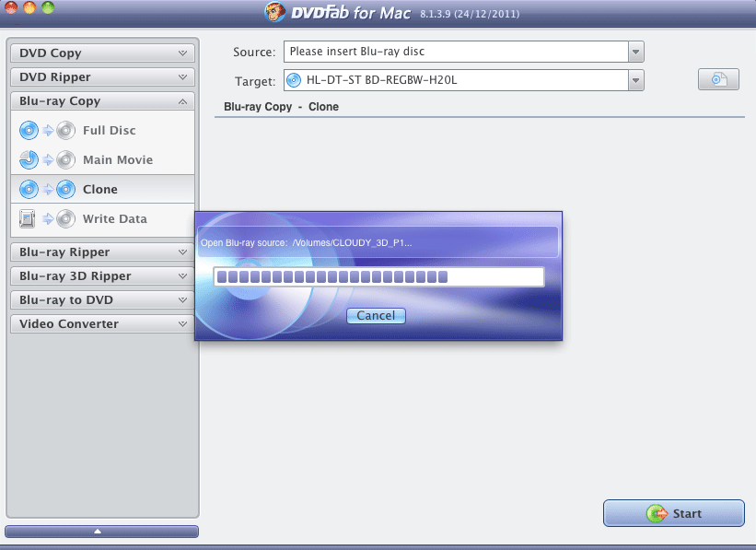Click the Full Disc destination disc icon

[66, 130]
